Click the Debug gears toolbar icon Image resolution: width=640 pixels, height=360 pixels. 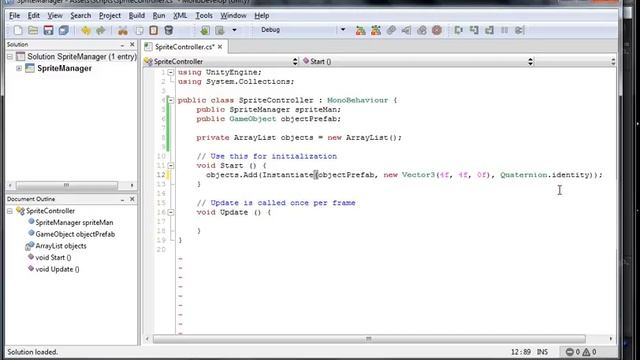[x=422, y=30]
